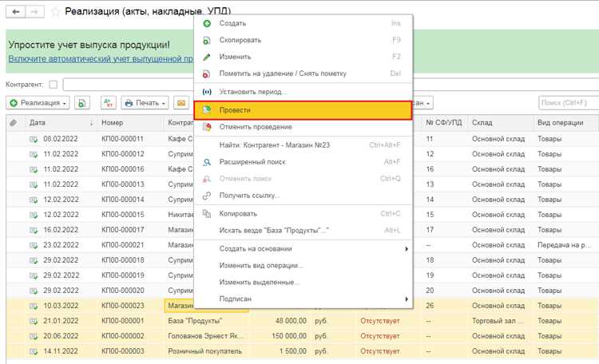Image resolution: width=599 pixels, height=364 pixels.
Task: Click the Дт/Кт postings toolbar icon
Action: click(x=109, y=103)
